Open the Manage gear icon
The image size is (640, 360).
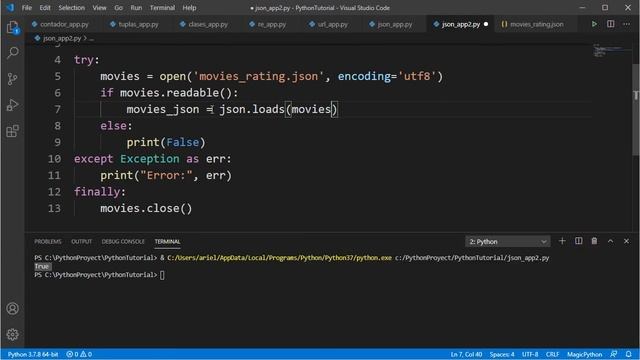[13, 334]
